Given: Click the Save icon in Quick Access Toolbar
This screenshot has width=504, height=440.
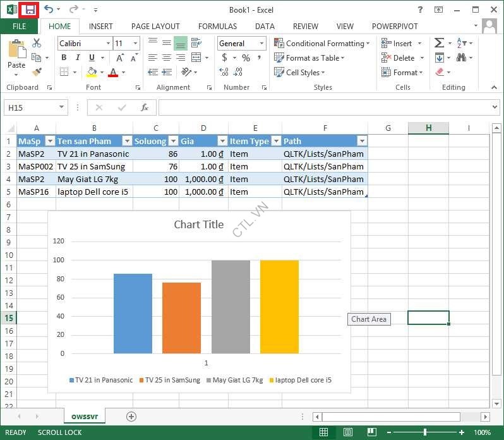Looking at the screenshot, I should 29,9.
